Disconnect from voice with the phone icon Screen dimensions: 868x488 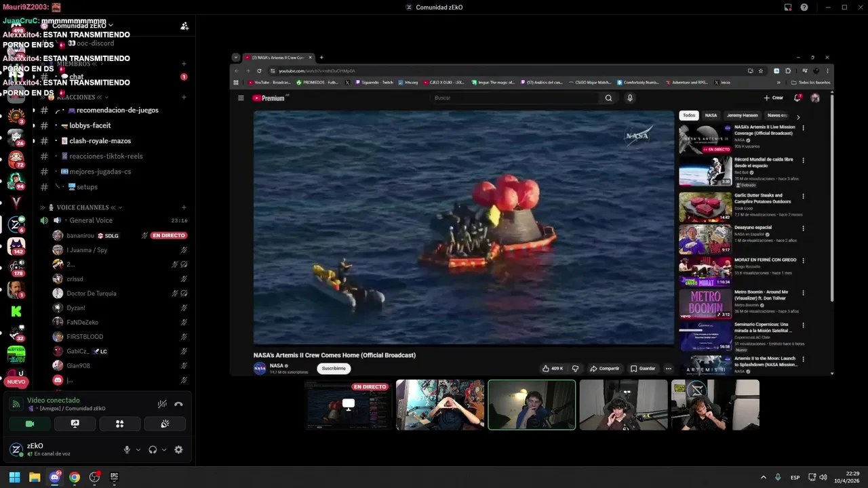coord(178,404)
